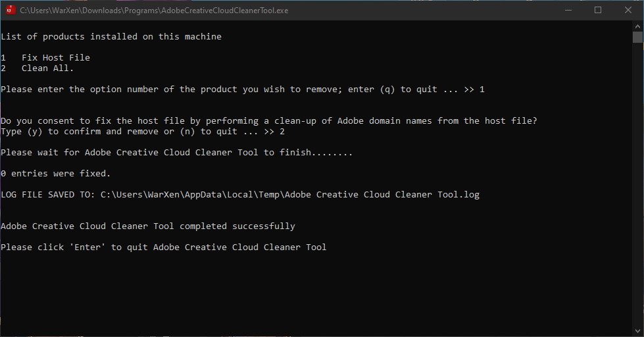Image resolution: width=644 pixels, height=337 pixels.
Task: Click the "0 entries were fixed." line
Action: click(x=56, y=174)
